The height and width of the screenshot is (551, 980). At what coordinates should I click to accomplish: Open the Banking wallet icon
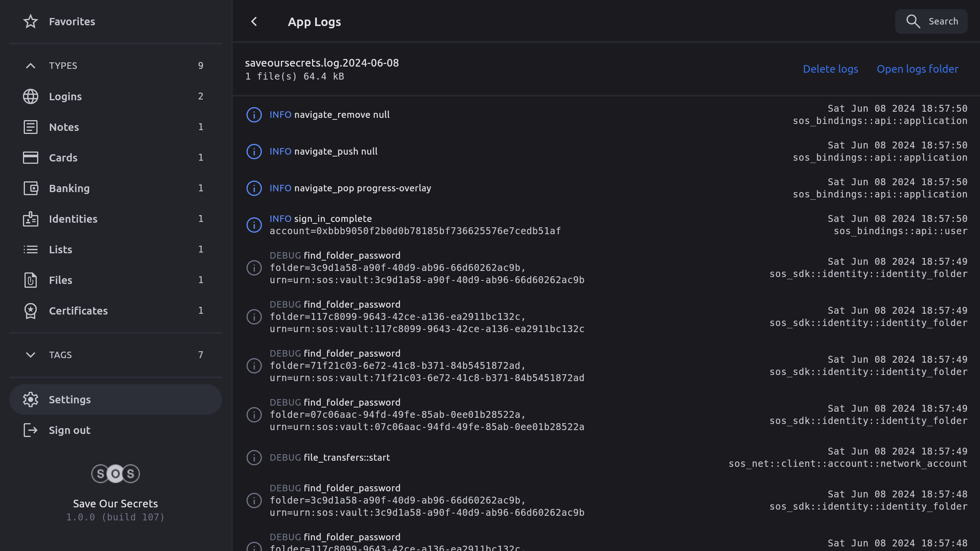(31, 188)
